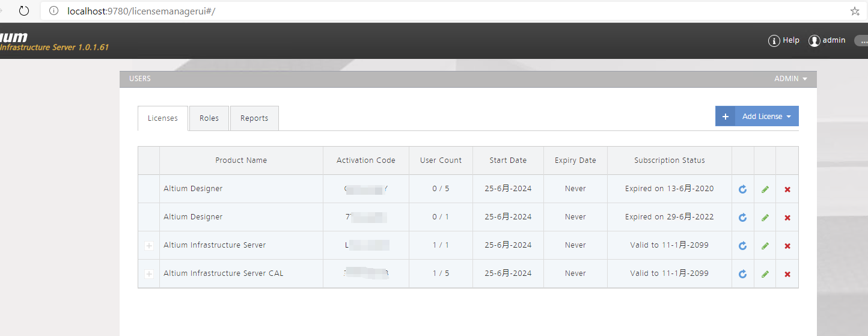The width and height of the screenshot is (868, 336).
Task: Delete the Altium Infrastructure Server CAL license
Action: coord(787,274)
